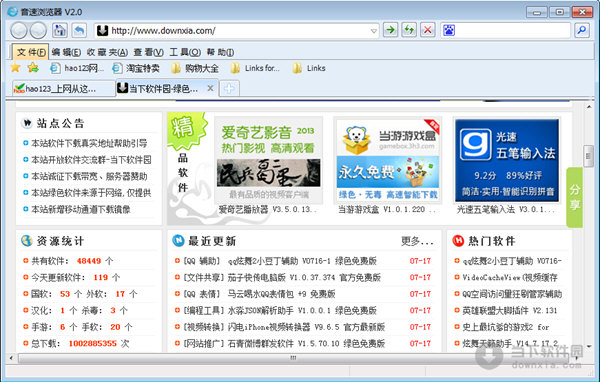Image resolution: width=600 pixels, height=382 pixels.
Task: Expand the address bar URL dropdown
Action: 374,31
